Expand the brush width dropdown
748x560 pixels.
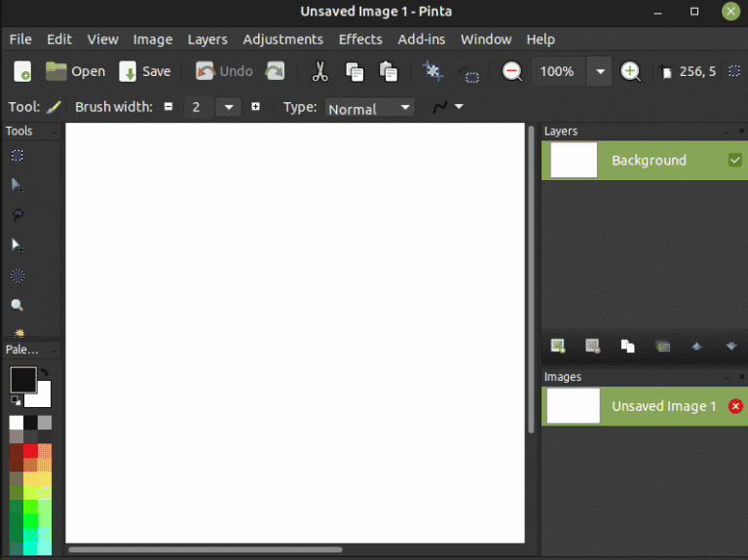229,107
